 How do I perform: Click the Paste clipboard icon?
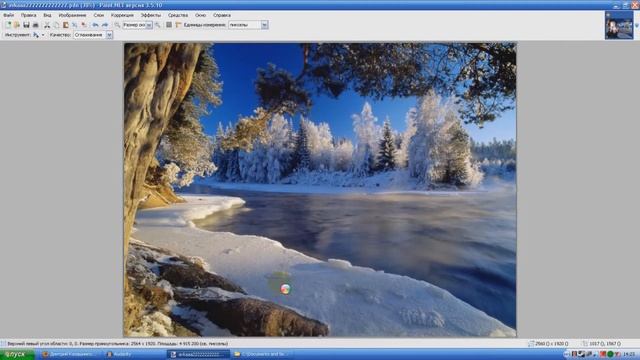click(65, 25)
